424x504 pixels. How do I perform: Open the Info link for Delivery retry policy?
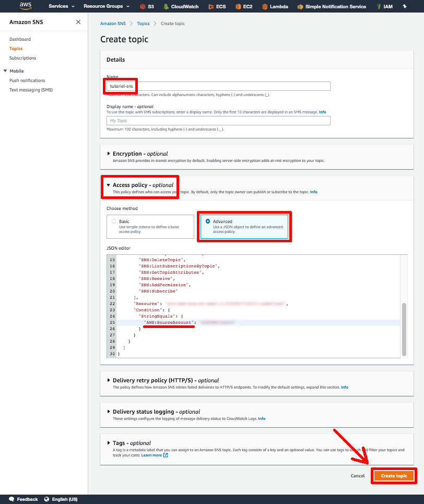tap(345, 388)
